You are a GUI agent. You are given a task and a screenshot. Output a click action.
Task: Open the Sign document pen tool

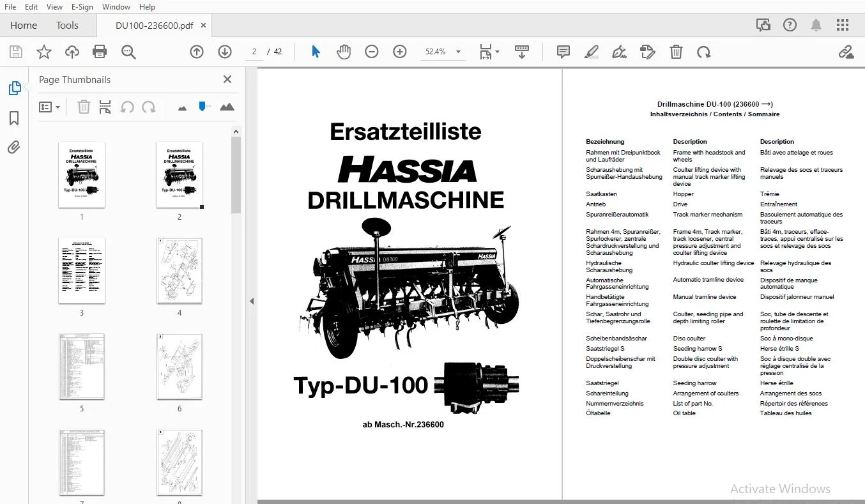click(619, 52)
